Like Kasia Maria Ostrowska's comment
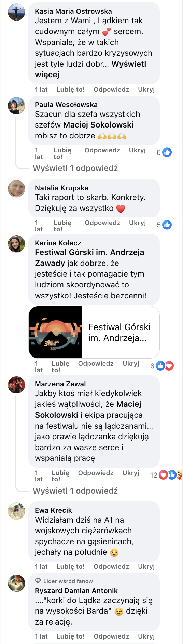183x644 pixels. coord(71,89)
